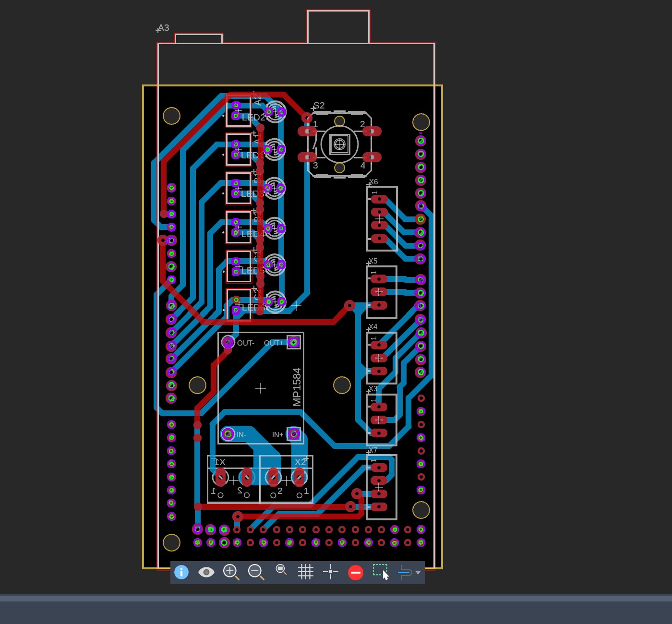Select the A3 board label
Image resolution: width=672 pixels, height=624 pixels.
[x=164, y=28]
